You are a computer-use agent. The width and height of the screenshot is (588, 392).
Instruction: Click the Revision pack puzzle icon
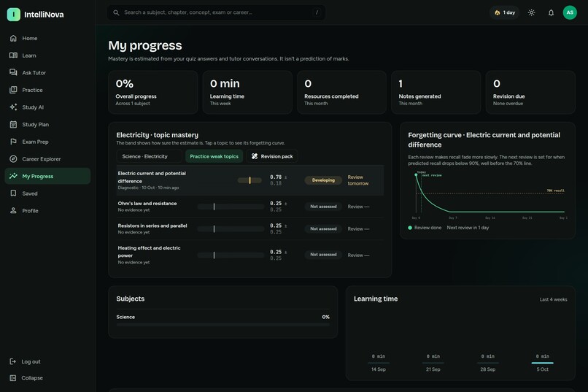click(255, 156)
